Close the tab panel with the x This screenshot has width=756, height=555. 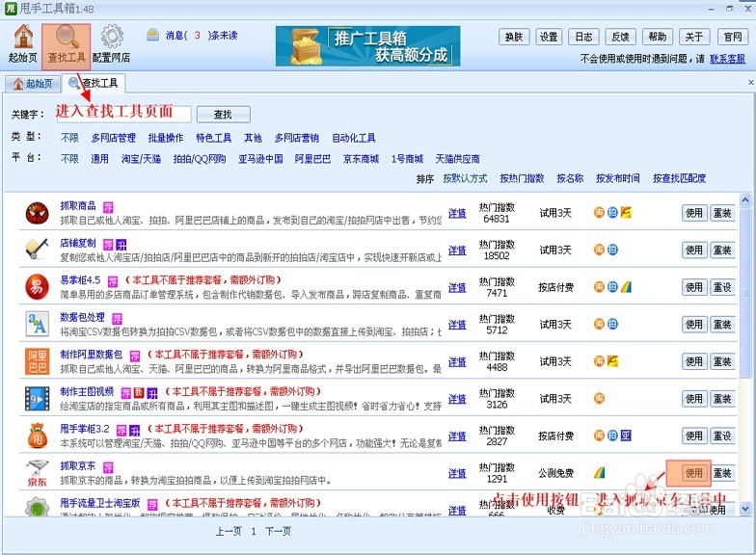click(750, 83)
